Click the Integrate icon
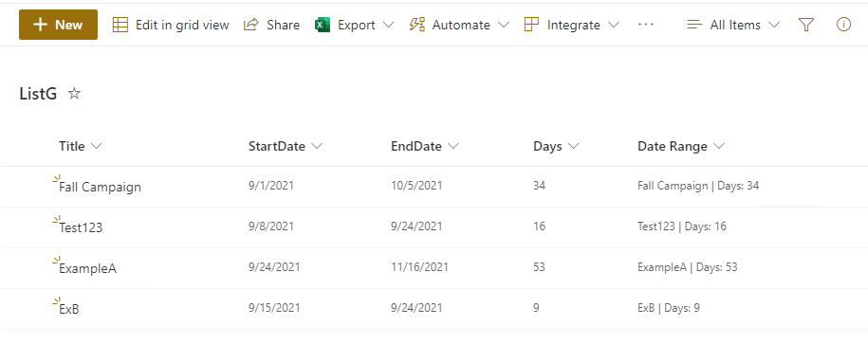This screenshot has width=868, height=344. (531, 25)
